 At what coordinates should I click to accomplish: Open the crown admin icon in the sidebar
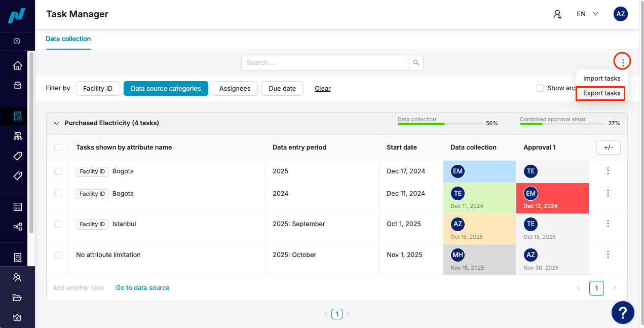(18, 318)
